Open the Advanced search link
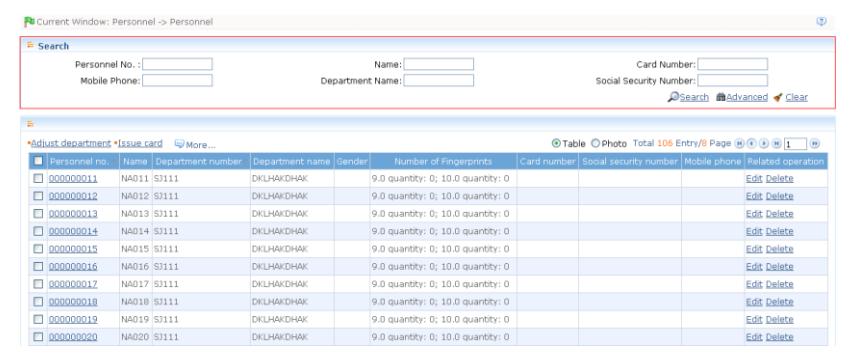 [x=747, y=97]
